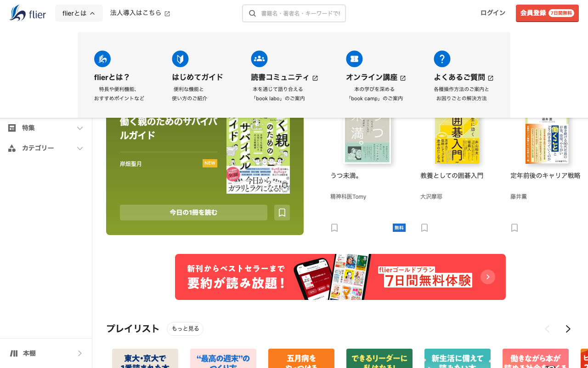The width and height of the screenshot is (588, 368).
Task: Click もっと見る next to プレイリスト
Action: coord(185,329)
